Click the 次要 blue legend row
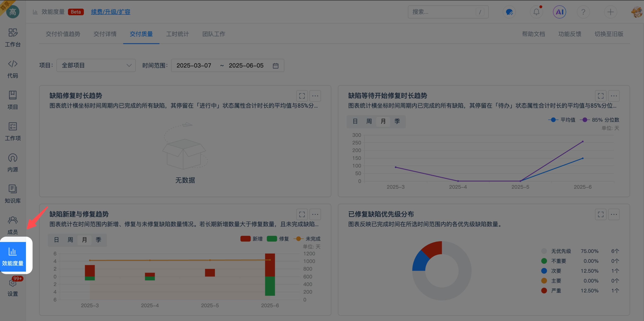Screen dimensions: 644x321 click(580, 271)
